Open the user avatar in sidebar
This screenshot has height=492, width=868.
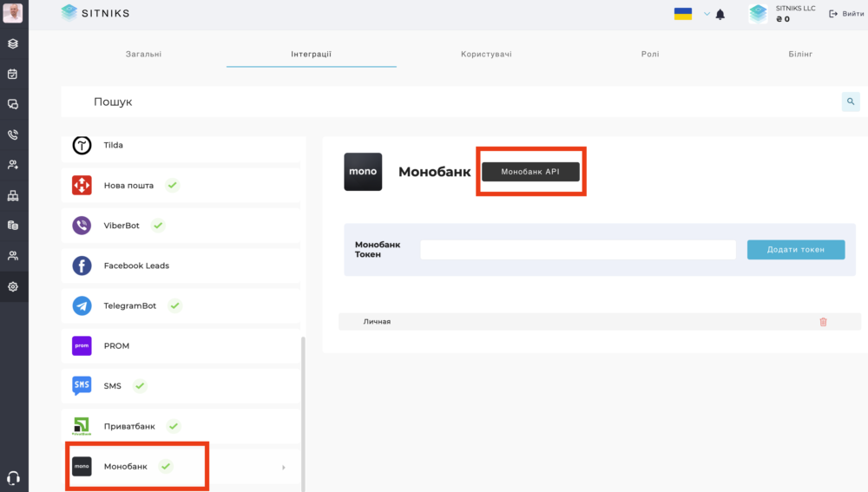pos(12,13)
